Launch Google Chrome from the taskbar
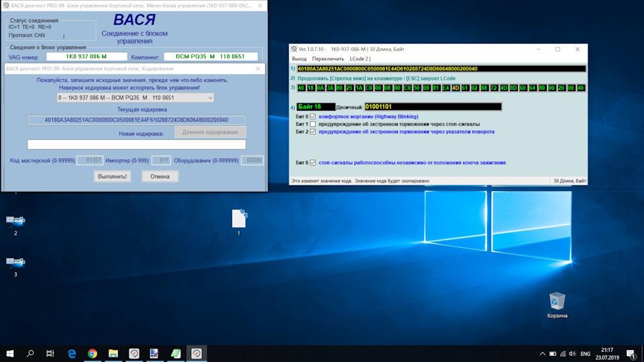 tap(93, 353)
